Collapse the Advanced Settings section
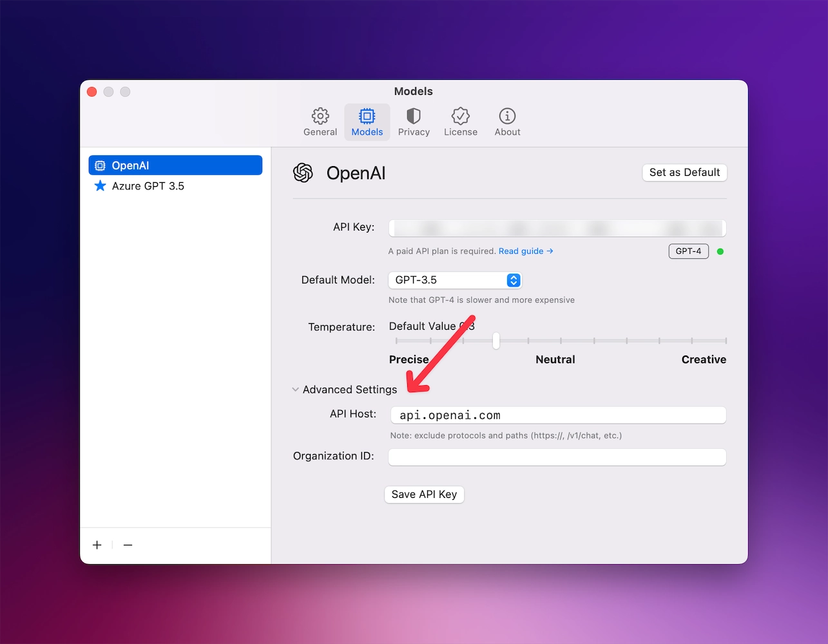The height and width of the screenshot is (644, 828). click(x=295, y=389)
